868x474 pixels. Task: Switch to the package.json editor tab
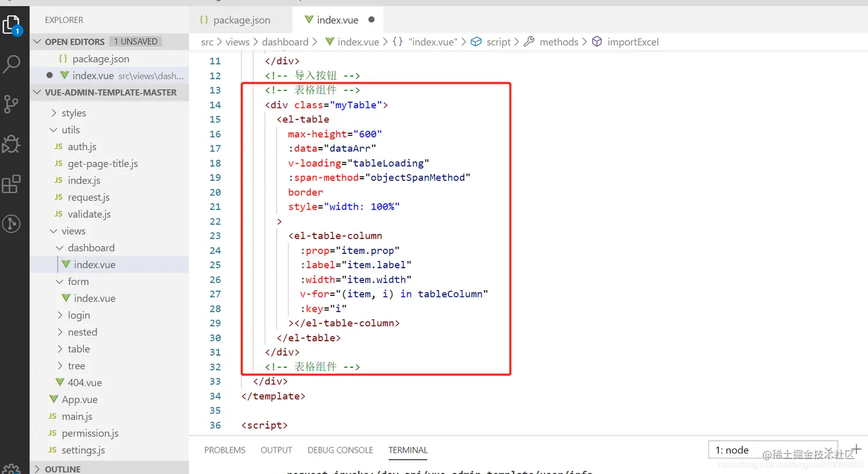pyautogui.click(x=241, y=20)
